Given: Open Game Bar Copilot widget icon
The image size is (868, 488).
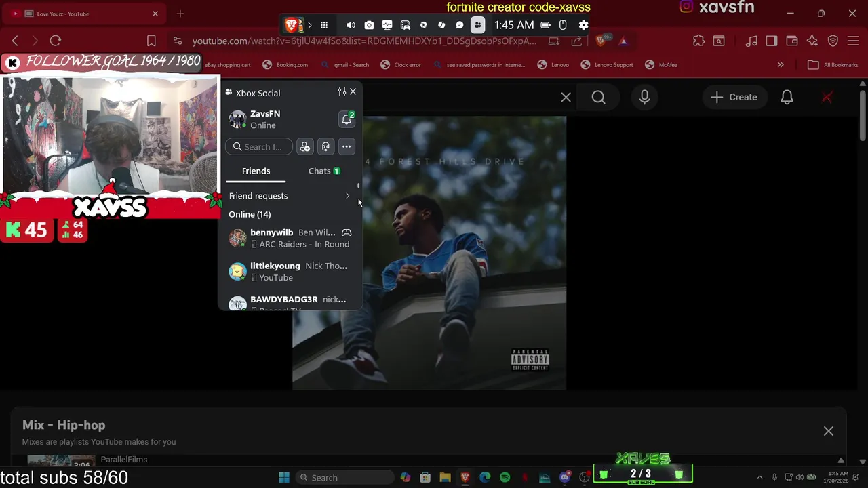Looking at the screenshot, I should (441, 25).
